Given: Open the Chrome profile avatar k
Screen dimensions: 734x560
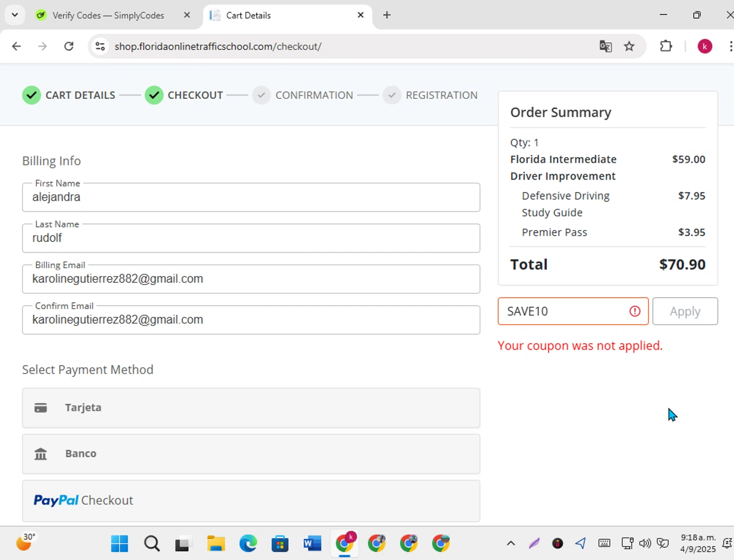Looking at the screenshot, I should click(x=705, y=47).
